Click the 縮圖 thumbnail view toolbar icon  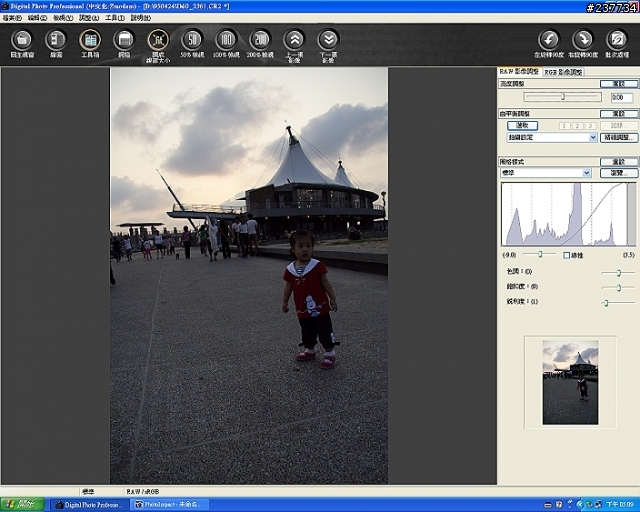click(56, 40)
